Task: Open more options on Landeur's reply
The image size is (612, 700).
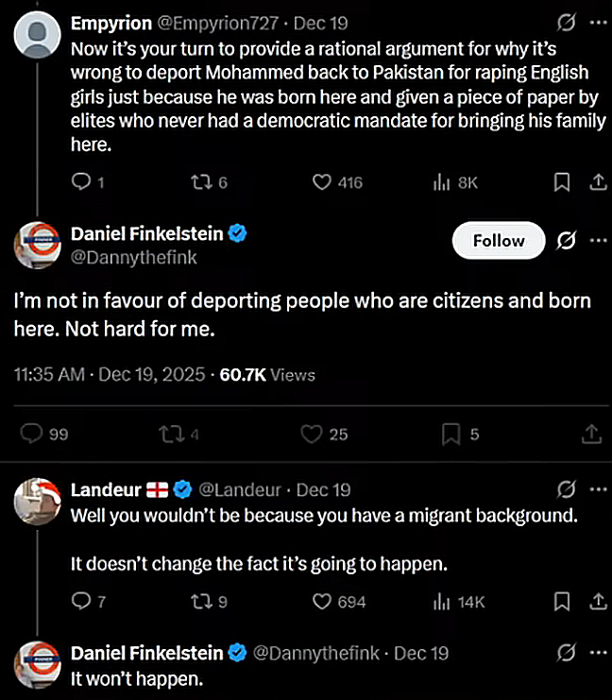Action: [x=598, y=489]
